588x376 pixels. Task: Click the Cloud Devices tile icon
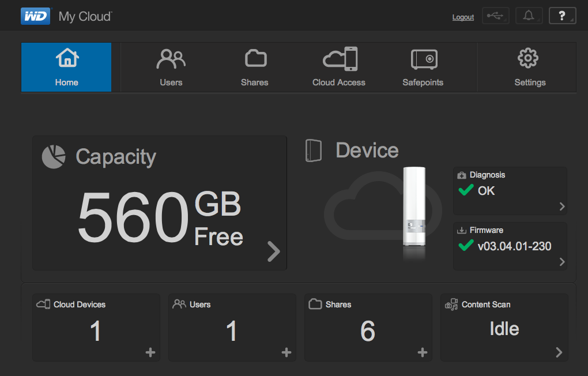pos(43,304)
